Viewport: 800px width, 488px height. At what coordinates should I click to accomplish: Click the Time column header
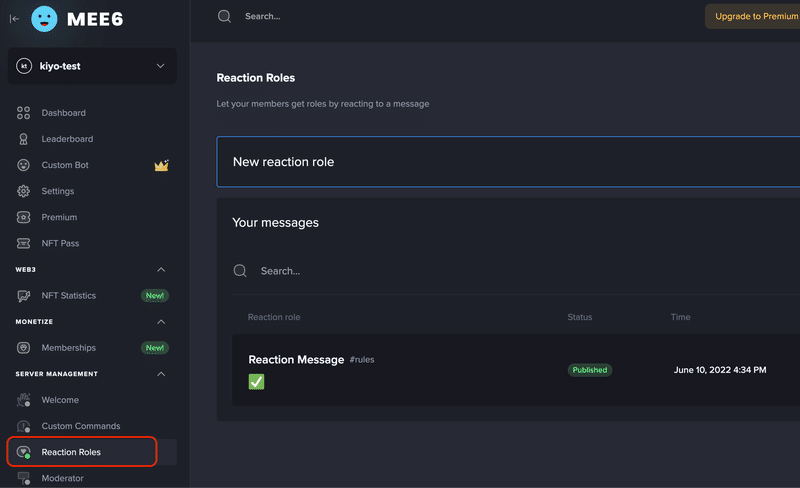click(x=680, y=317)
